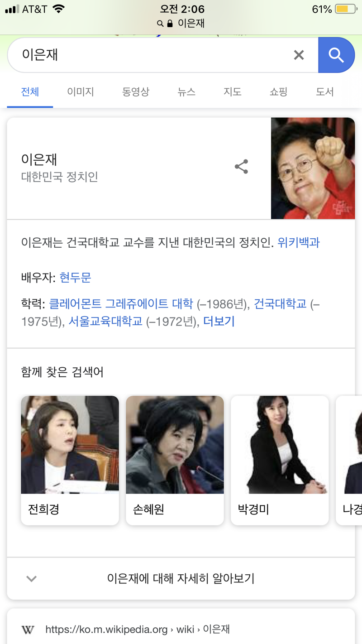Switch to the 동영상 tab
Screen dimensions: 362x644
135,92
